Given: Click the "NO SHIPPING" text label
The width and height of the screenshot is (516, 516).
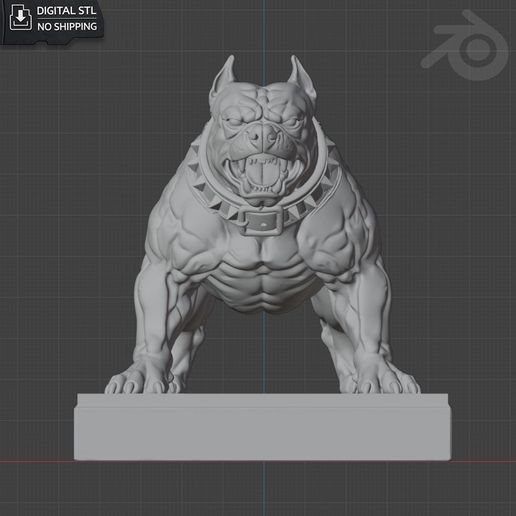Looking at the screenshot, I should pyautogui.click(x=67, y=27).
